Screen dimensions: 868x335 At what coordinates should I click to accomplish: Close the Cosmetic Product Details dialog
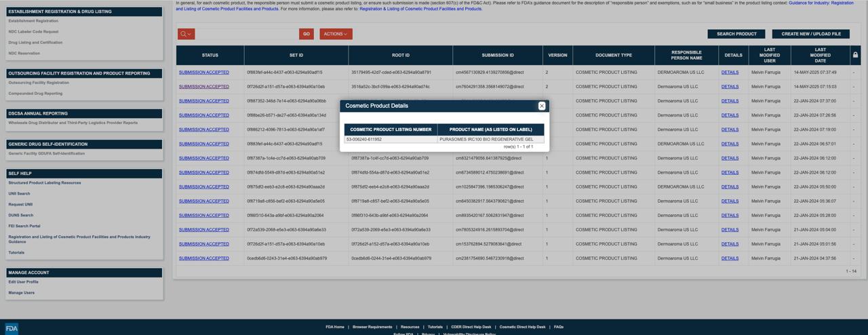point(541,106)
